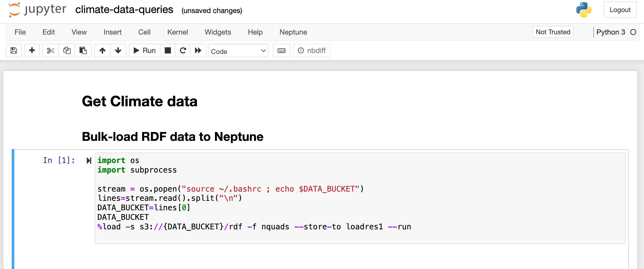Click the kernel idle indicator circle
Screen dimensions: 644x269
[633, 32]
